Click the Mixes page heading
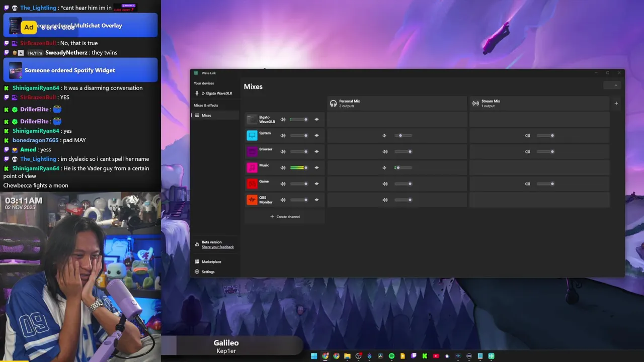 click(x=253, y=86)
